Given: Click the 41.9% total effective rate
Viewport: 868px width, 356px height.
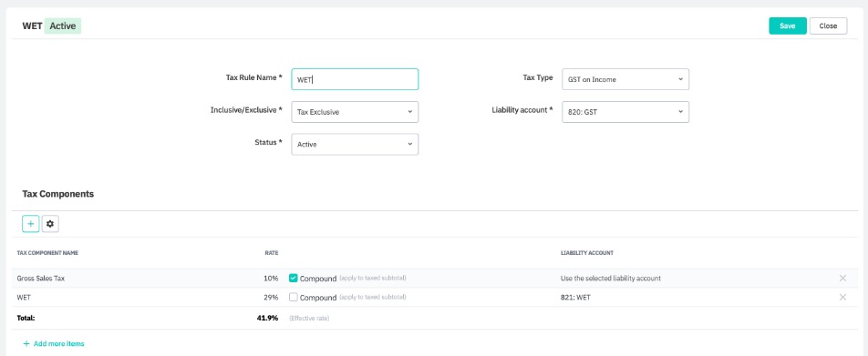Looking at the screenshot, I should pyautogui.click(x=267, y=318).
